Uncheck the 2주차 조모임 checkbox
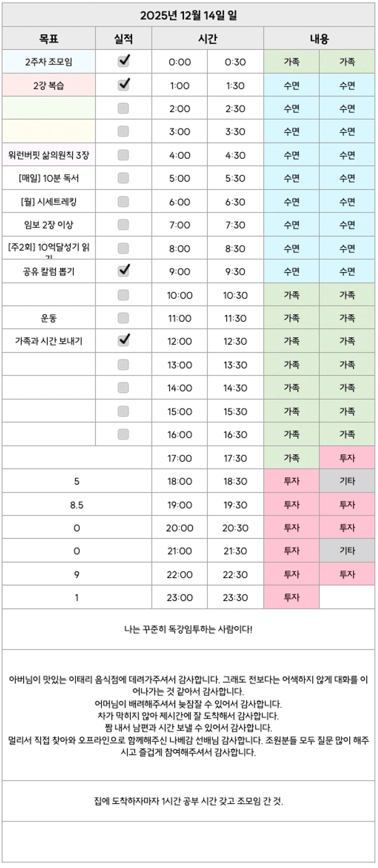The width and height of the screenshot is (378, 868). tap(123, 62)
